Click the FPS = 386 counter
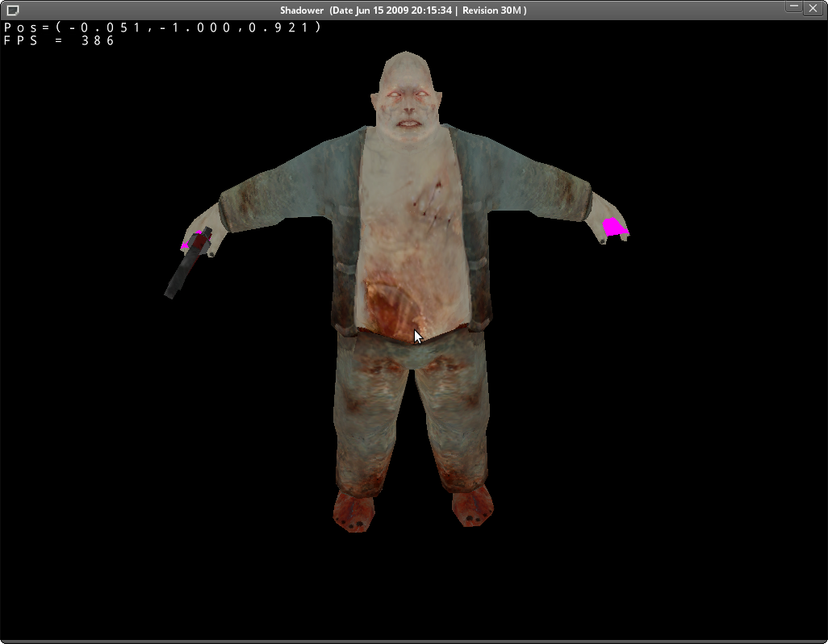Screen dimensions: 828x644 point(59,41)
